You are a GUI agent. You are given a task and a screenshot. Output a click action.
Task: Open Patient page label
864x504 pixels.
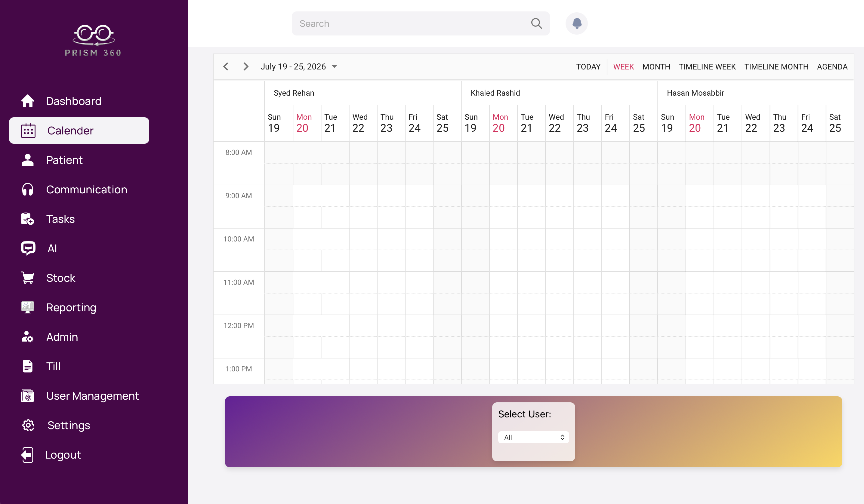coord(64,160)
